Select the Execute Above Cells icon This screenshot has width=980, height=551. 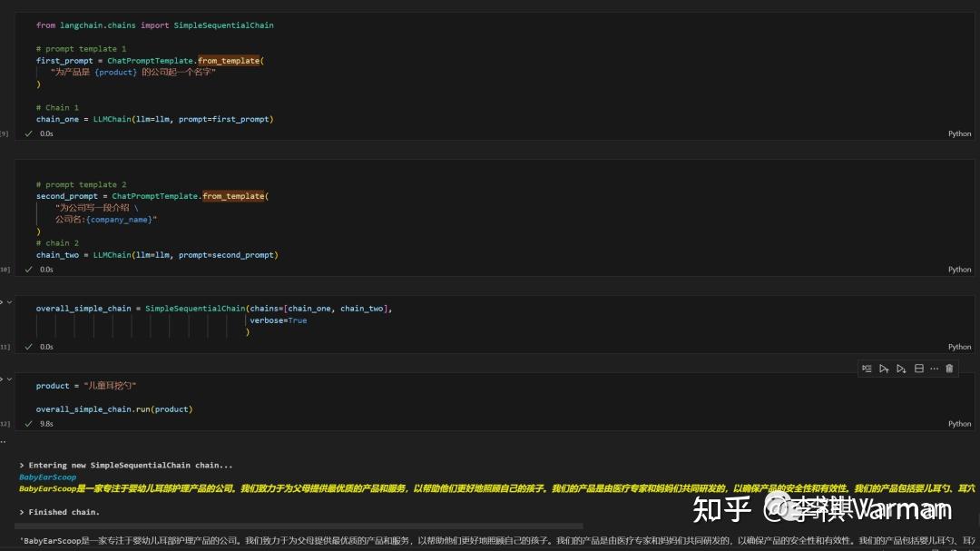885,368
